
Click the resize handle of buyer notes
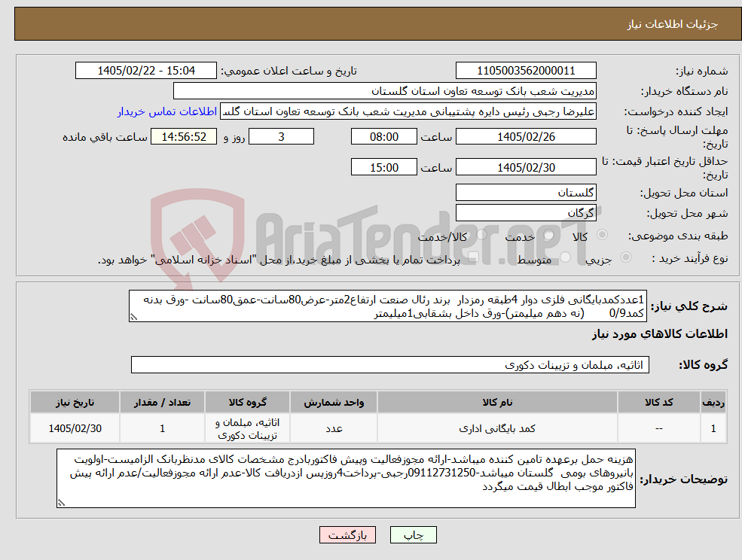[61, 504]
